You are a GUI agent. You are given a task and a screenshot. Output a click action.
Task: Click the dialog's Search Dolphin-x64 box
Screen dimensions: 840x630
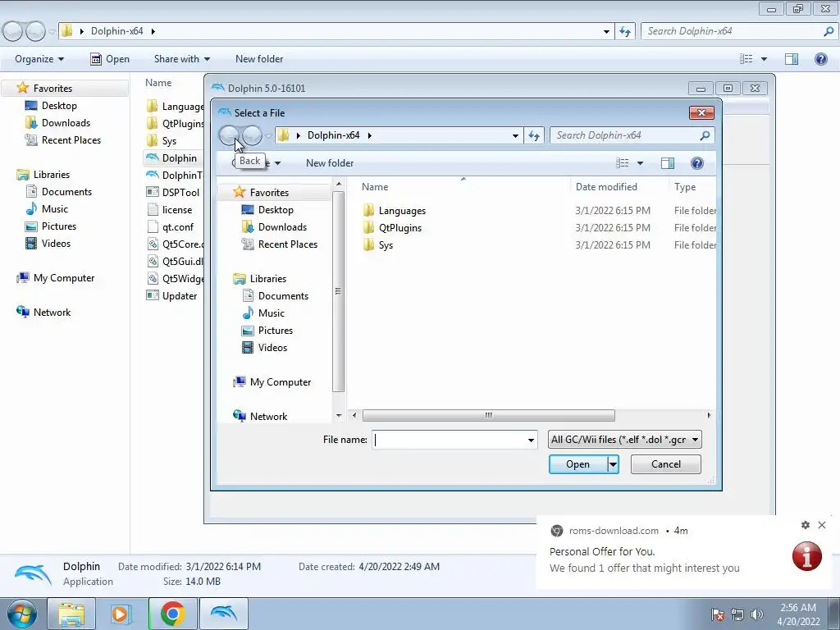click(624, 135)
